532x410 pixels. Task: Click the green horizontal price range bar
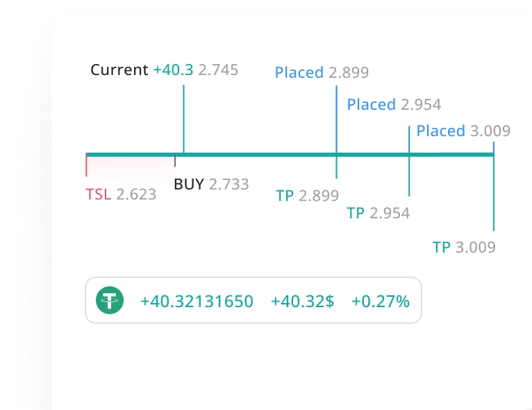290,155
